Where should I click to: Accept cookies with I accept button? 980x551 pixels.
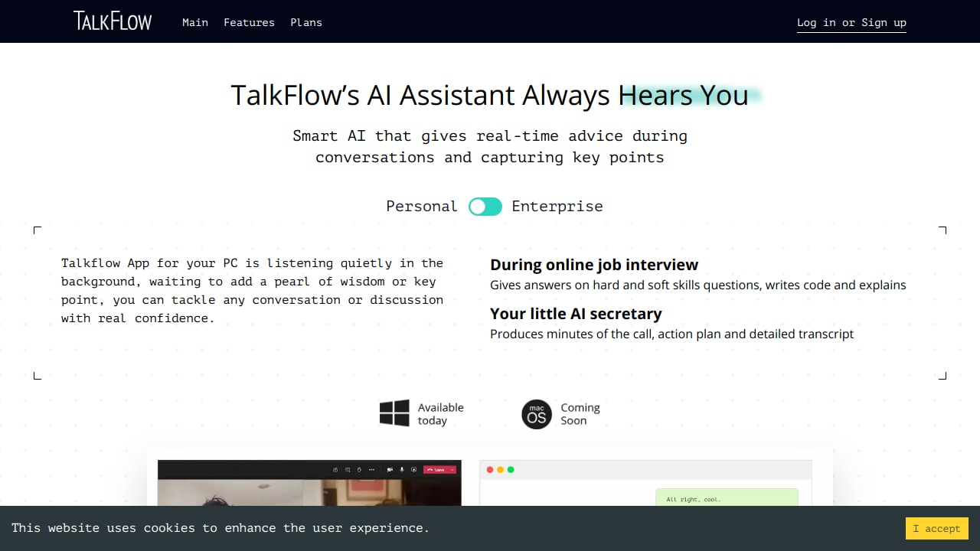(x=937, y=528)
